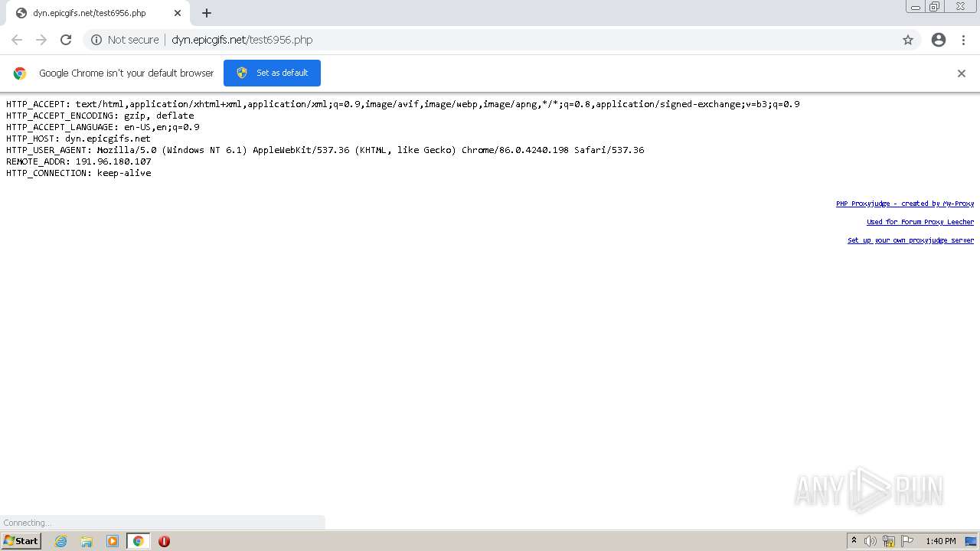Show desktop via the taskbar corner button
The height and width of the screenshot is (551, 980).
click(971, 541)
